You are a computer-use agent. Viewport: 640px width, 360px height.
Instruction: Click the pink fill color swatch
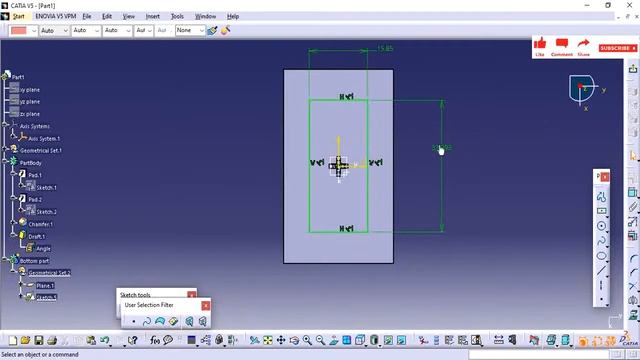(19, 31)
